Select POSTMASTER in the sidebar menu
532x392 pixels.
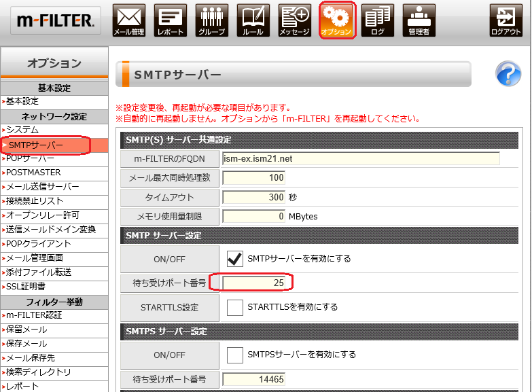(x=33, y=173)
